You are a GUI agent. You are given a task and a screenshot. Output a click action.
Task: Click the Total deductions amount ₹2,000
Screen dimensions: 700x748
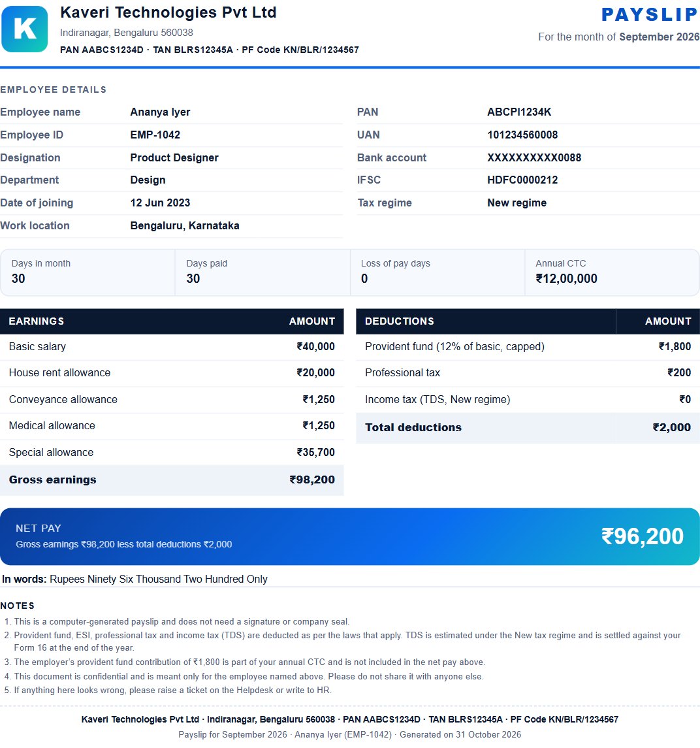click(x=671, y=427)
